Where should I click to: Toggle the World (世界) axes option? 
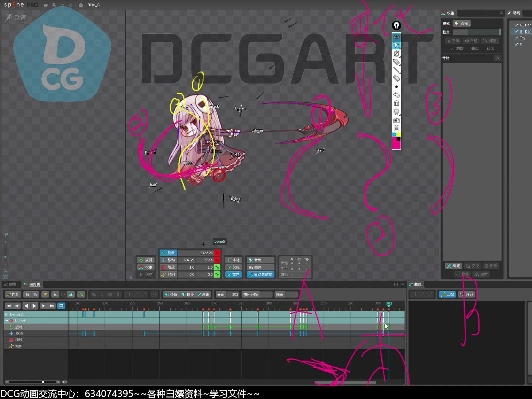(233, 274)
